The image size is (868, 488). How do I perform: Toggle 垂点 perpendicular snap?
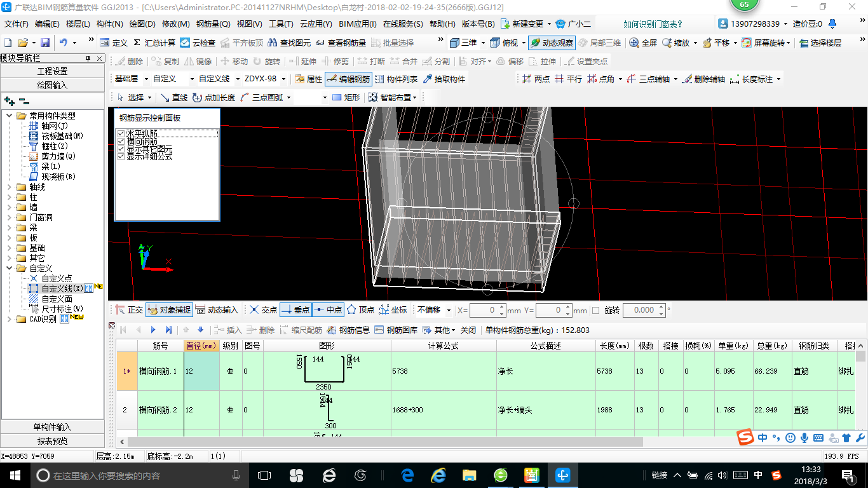pos(295,309)
